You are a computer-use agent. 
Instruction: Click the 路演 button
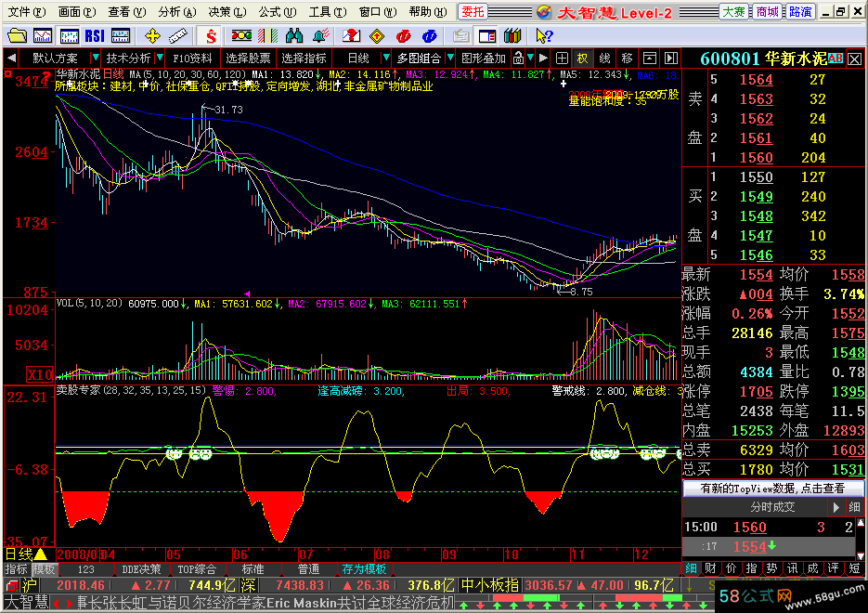coord(800,12)
